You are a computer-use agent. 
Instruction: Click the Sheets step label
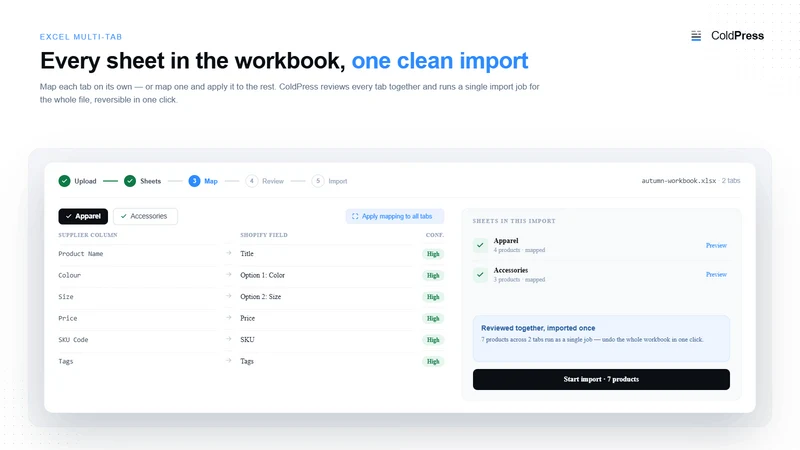(151, 181)
